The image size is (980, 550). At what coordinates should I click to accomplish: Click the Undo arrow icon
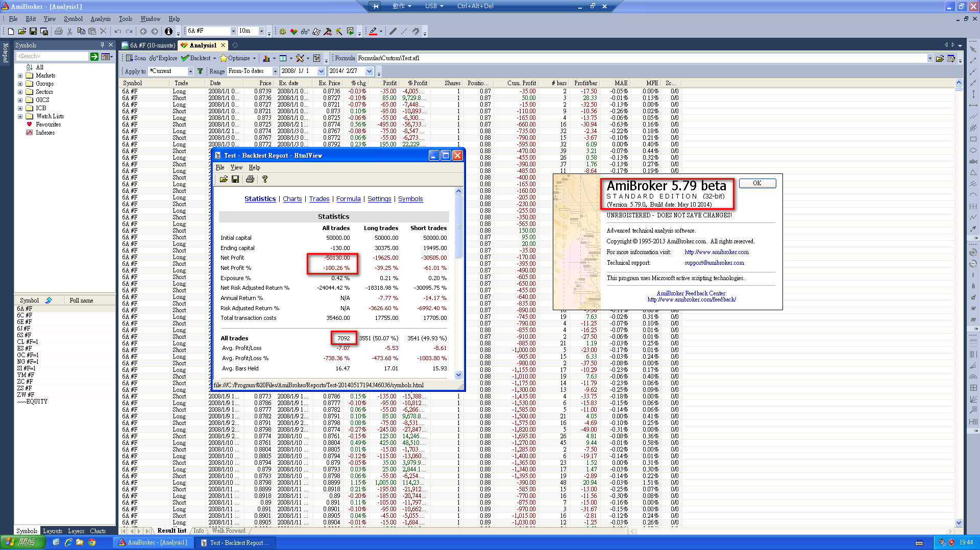pyautogui.click(x=118, y=31)
